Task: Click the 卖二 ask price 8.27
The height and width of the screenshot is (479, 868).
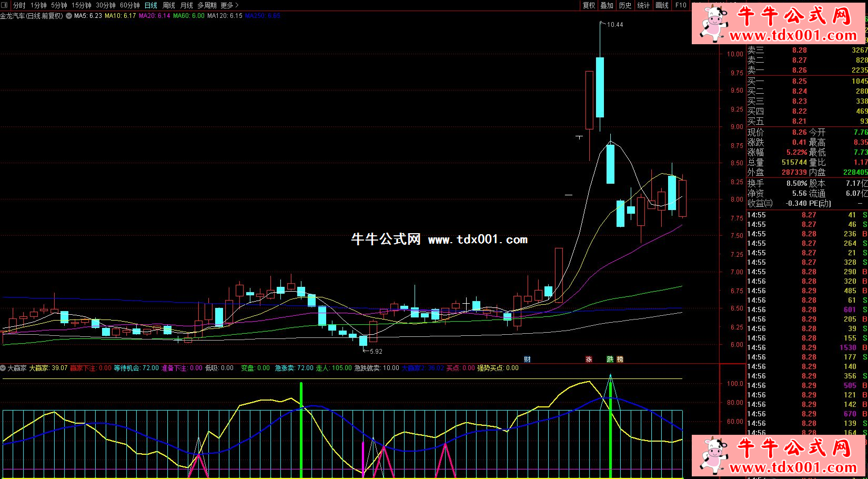Action: coord(800,60)
